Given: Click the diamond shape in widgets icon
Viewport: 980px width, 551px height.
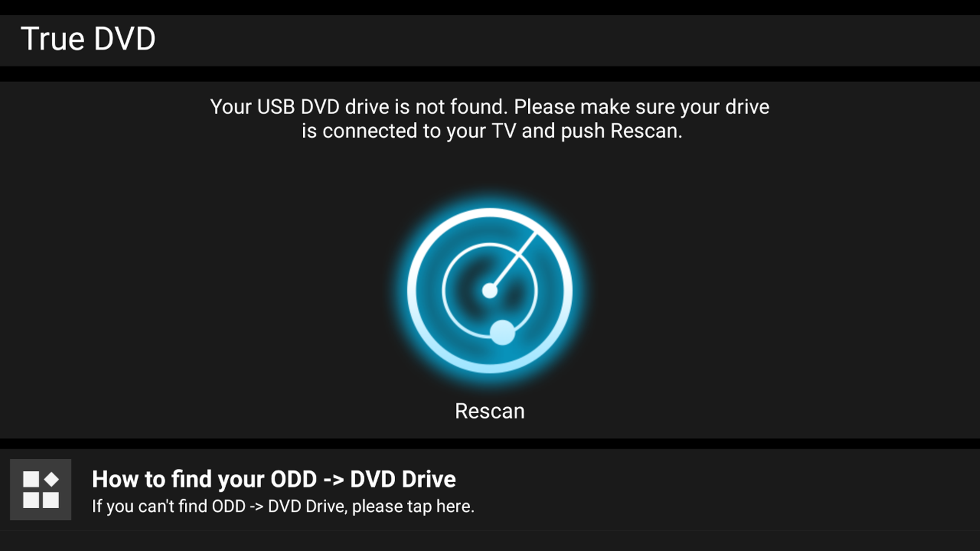Looking at the screenshot, I should [51, 480].
